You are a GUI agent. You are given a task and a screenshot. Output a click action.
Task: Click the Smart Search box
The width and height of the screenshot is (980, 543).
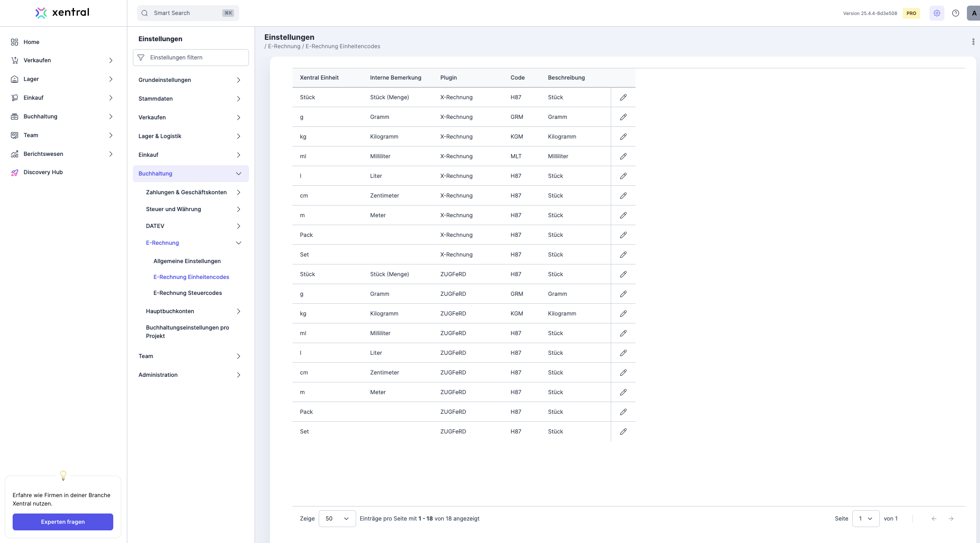(x=188, y=13)
